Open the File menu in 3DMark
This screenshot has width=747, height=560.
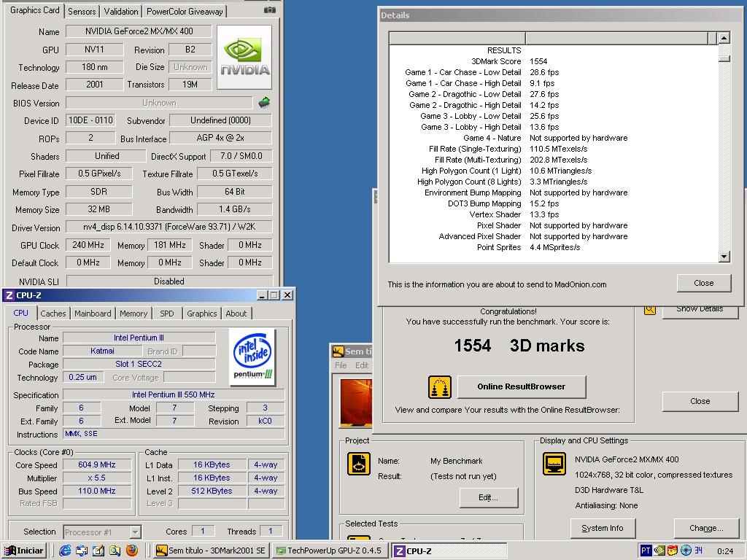(341, 365)
